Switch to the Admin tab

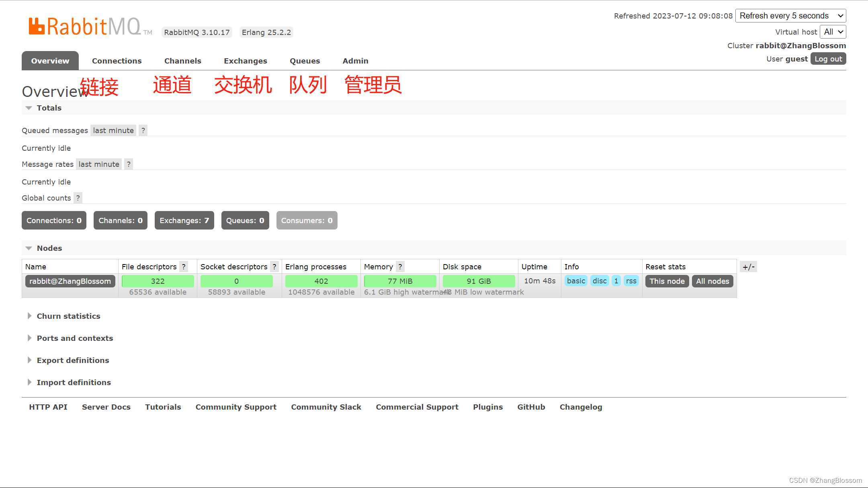coord(355,61)
